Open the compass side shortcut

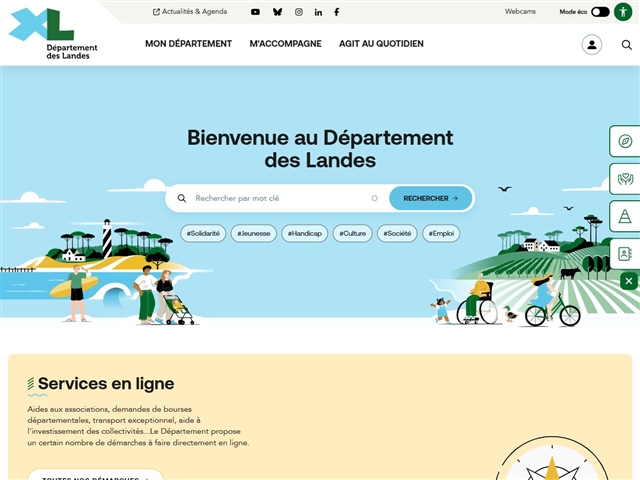click(625, 141)
